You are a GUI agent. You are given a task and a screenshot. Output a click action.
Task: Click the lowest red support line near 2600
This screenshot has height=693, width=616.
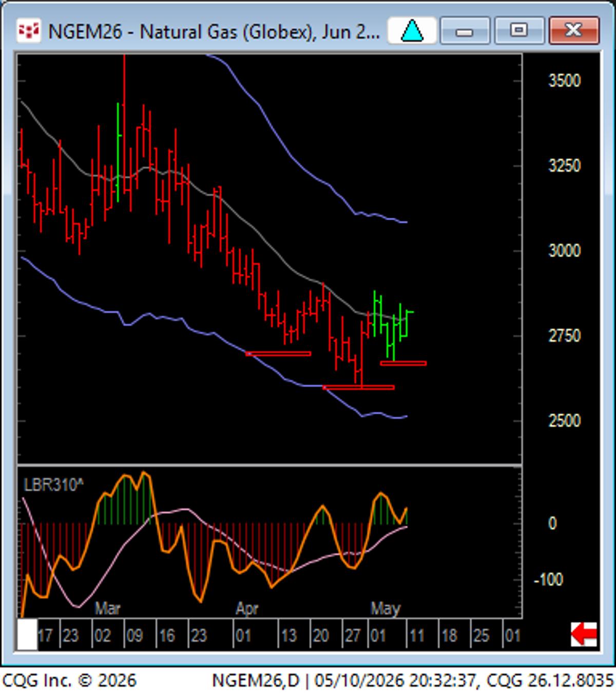point(358,387)
